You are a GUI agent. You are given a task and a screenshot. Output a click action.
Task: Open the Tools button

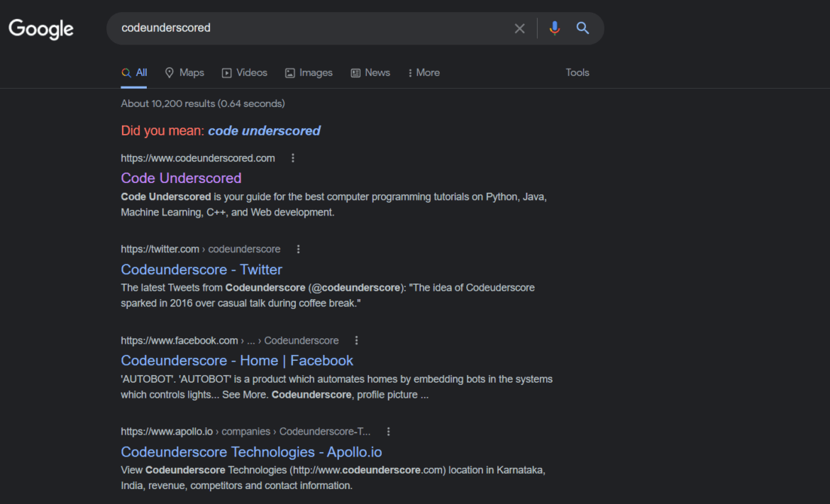[x=577, y=73]
